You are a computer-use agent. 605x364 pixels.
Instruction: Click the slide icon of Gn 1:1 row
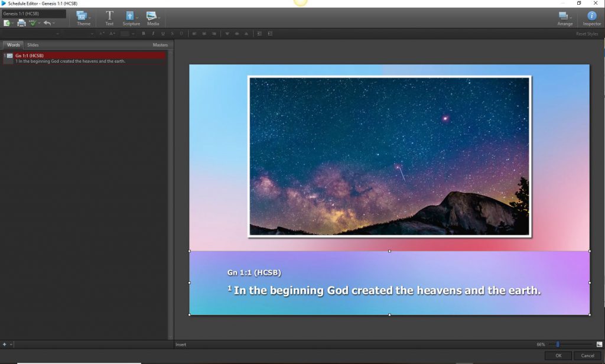9,56
